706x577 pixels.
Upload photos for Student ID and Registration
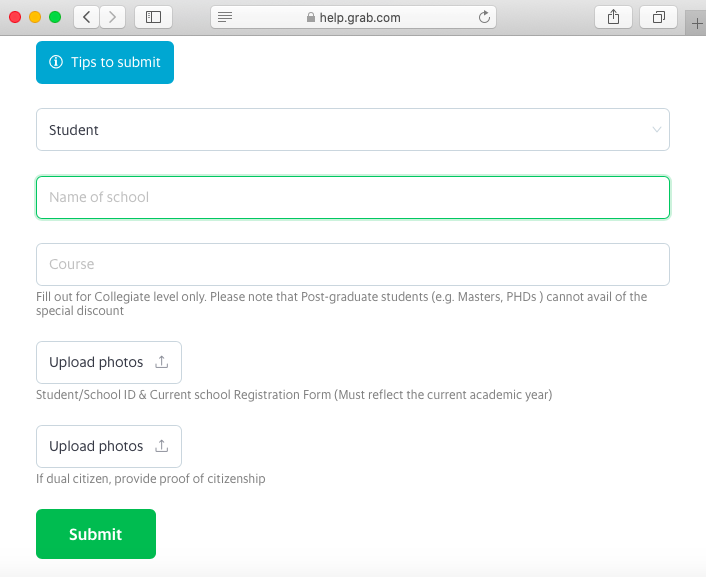[109, 362]
